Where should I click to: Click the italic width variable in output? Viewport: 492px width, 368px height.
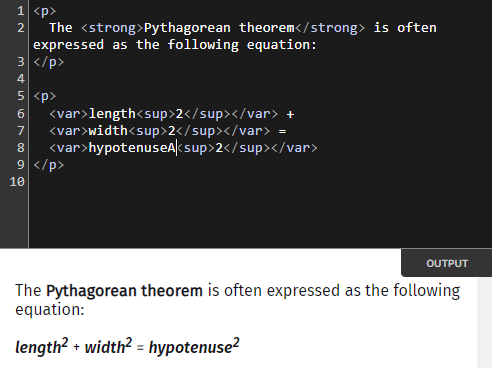click(105, 348)
